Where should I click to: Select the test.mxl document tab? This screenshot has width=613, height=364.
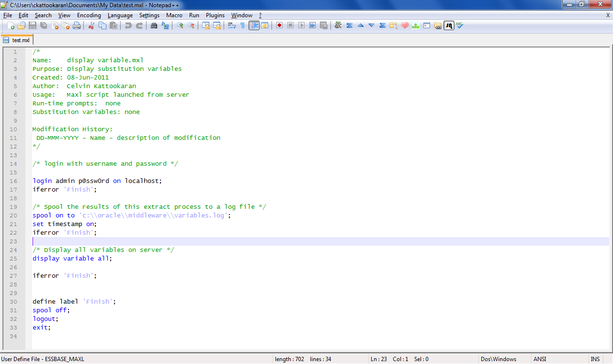click(17, 40)
